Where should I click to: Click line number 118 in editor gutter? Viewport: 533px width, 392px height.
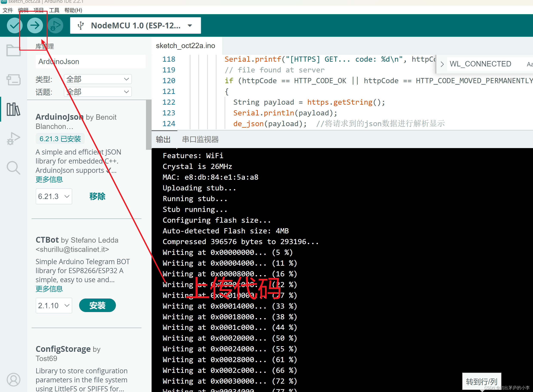tap(169, 59)
